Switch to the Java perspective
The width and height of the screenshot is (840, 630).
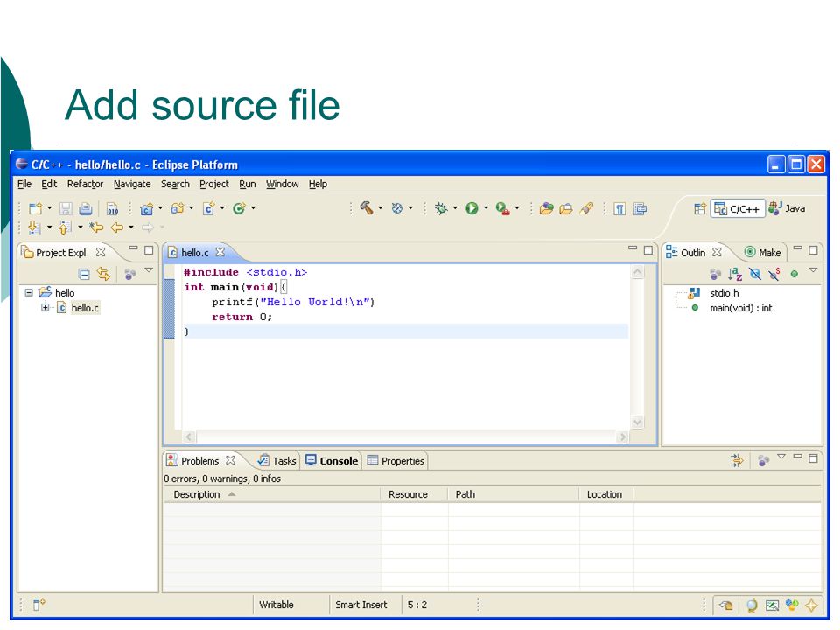point(787,208)
